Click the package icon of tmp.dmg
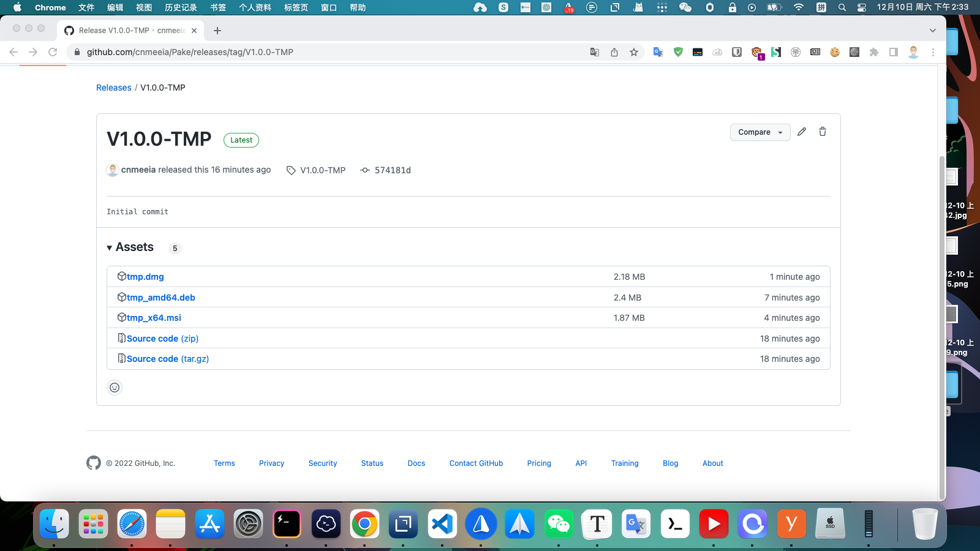This screenshot has height=551, width=980. click(x=121, y=276)
